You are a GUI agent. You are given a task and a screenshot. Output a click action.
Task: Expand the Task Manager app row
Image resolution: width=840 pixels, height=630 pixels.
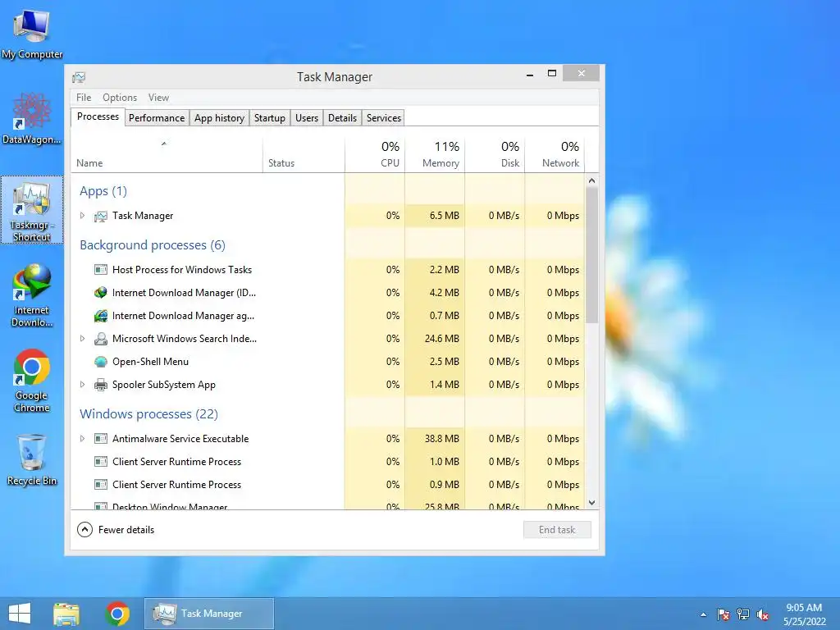[82, 216]
